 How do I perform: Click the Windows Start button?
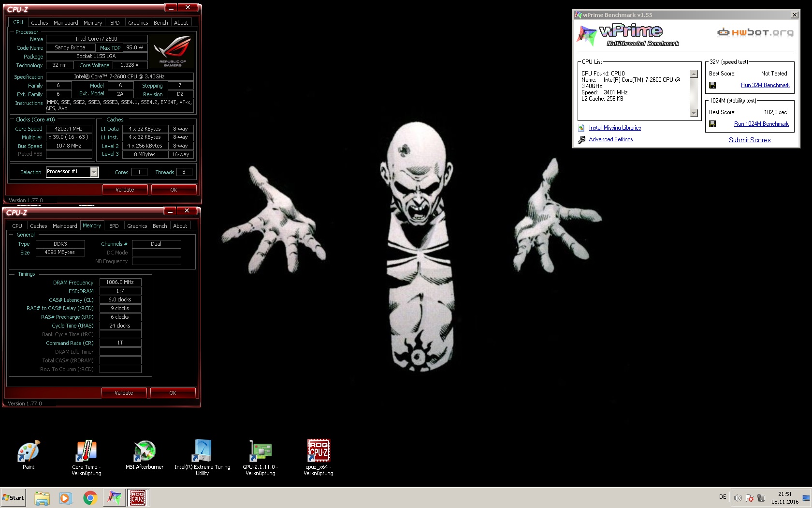coord(13,497)
